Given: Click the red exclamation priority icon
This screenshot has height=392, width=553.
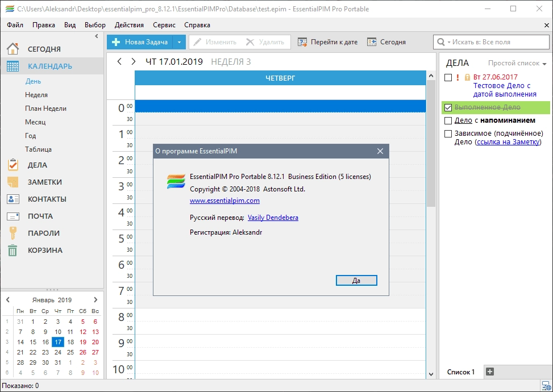Looking at the screenshot, I should pyautogui.click(x=458, y=77).
